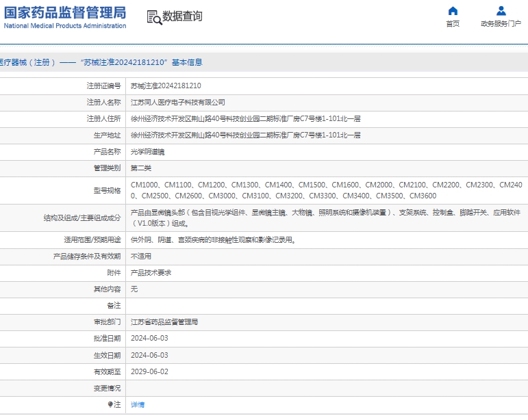Open the 数据查询 heading link

coord(182,16)
